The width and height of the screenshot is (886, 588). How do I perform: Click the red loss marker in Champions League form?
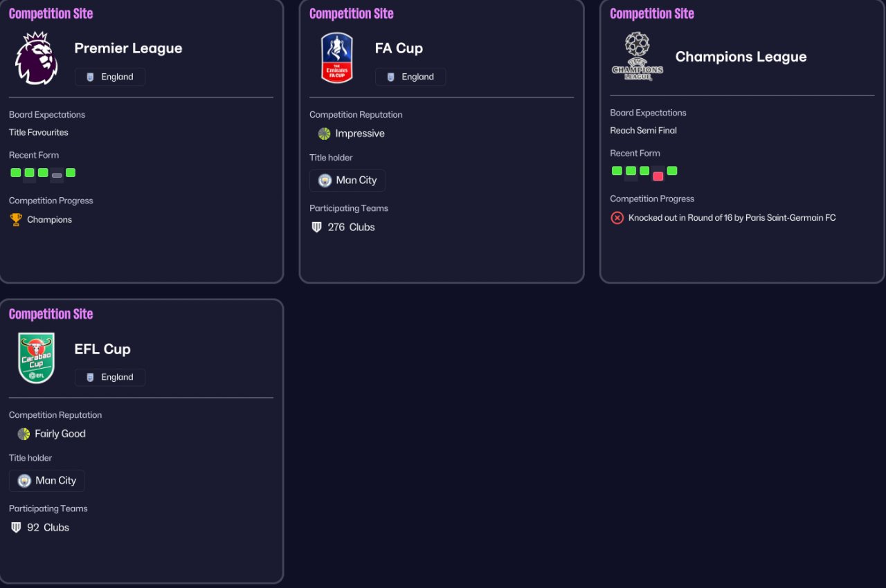coord(658,176)
